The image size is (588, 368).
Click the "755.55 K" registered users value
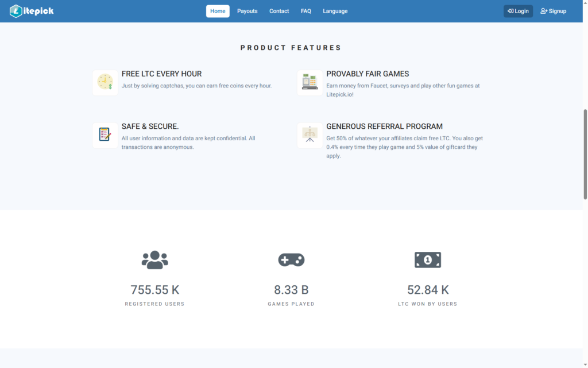155,290
